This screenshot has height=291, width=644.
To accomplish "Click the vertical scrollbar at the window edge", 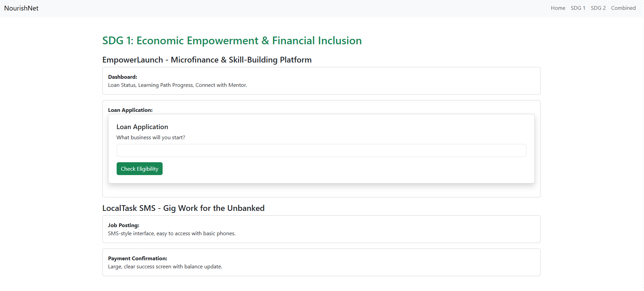I will (x=643, y=145).
